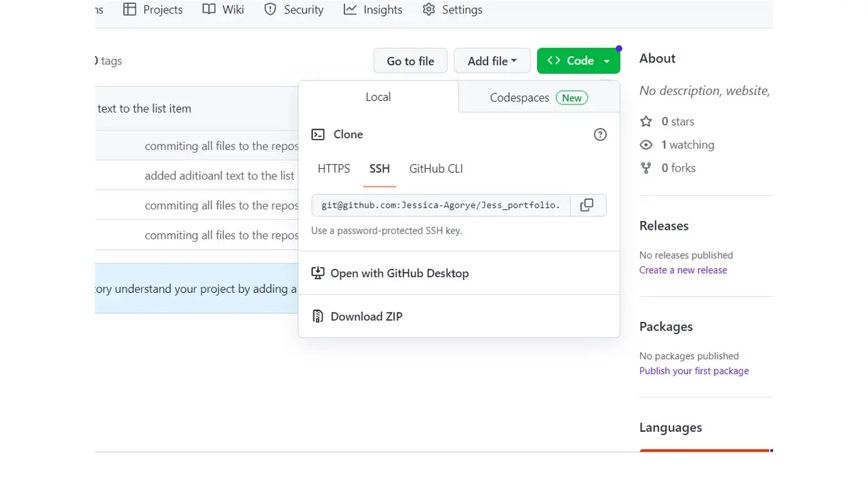Click 'added aditioanl text to the list' commit

click(220, 176)
